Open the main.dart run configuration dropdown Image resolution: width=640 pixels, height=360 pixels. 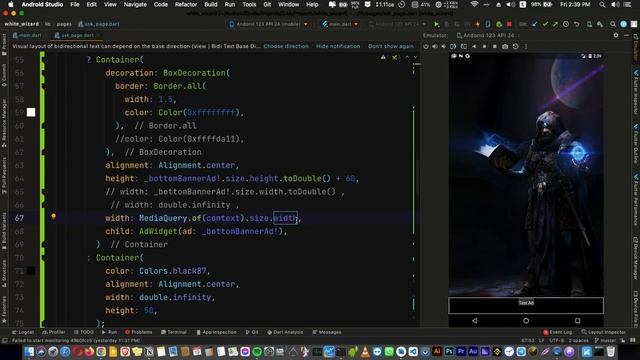(340, 24)
